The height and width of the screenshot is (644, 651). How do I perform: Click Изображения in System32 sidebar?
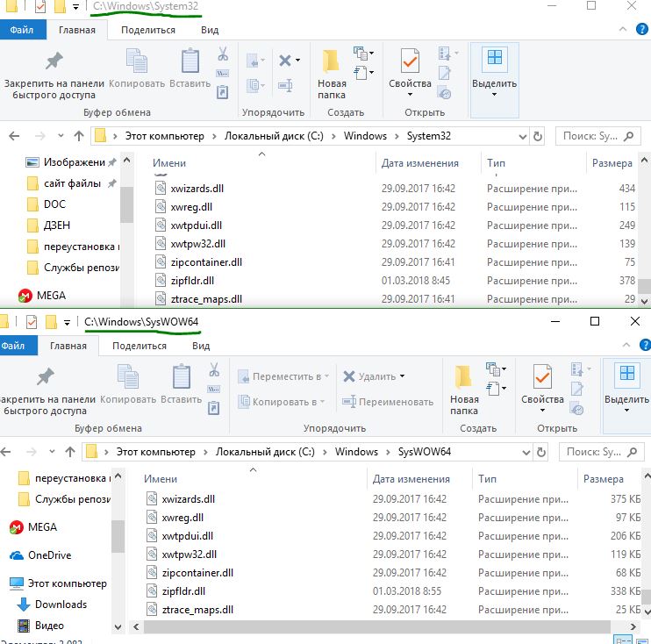tap(74, 162)
